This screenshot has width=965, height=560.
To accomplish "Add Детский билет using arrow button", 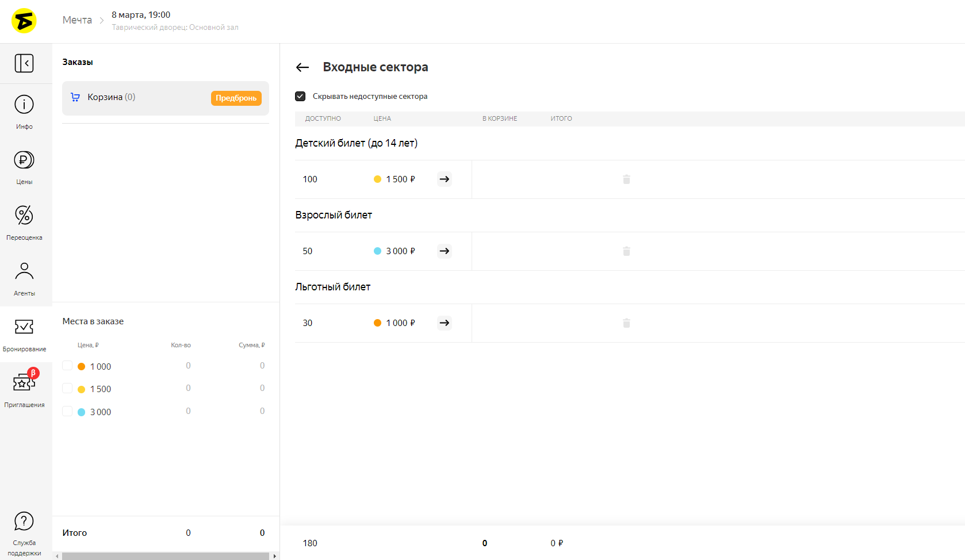I will coord(444,179).
